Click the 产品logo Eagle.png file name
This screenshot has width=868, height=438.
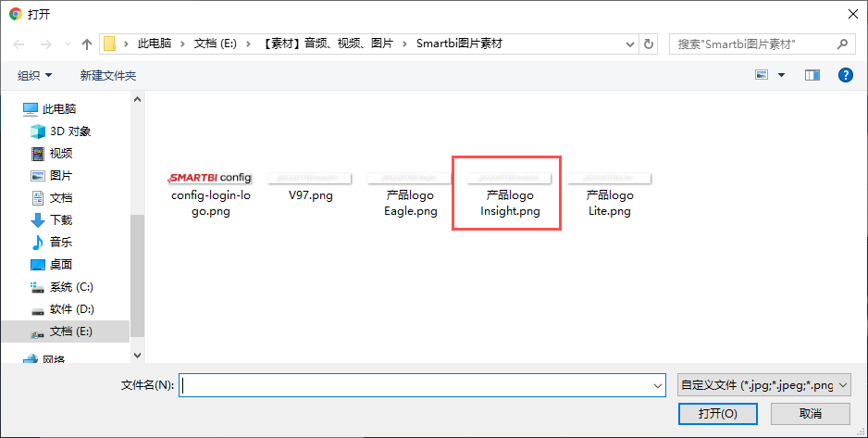[x=410, y=203]
